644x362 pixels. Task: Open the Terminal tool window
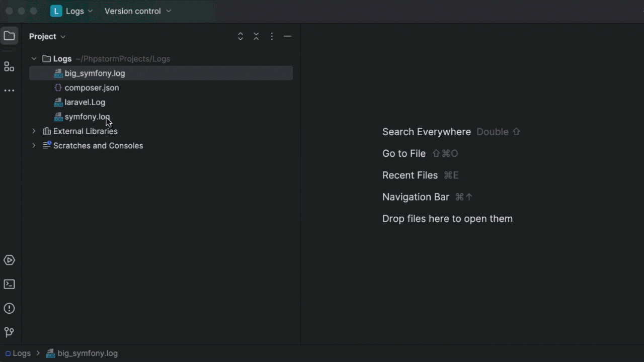pyautogui.click(x=9, y=284)
